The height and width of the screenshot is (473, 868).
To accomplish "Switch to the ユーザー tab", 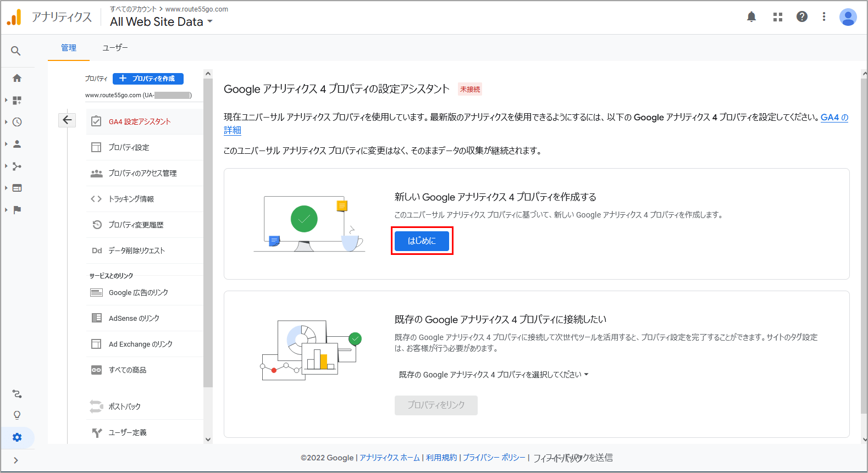I will pos(115,48).
